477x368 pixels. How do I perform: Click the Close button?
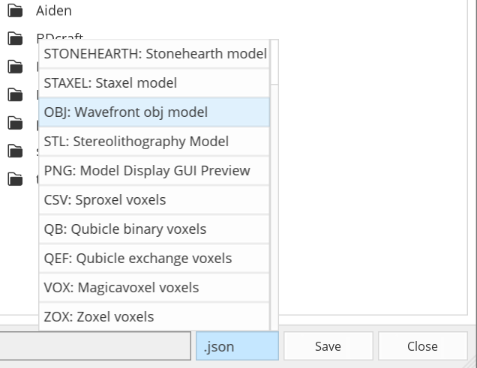[x=422, y=346]
